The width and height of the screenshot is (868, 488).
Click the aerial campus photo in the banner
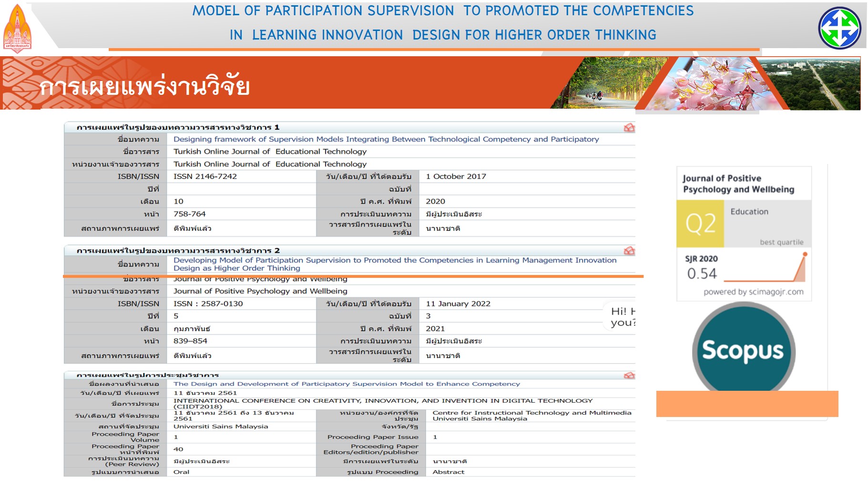[815, 83]
